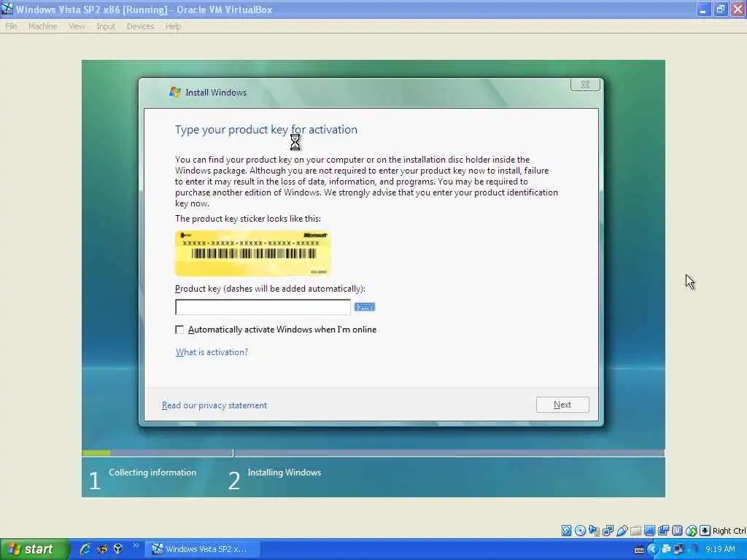The image size is (747, 560).
Task: Open Read our privacy statement link
Action: (214, 405)
